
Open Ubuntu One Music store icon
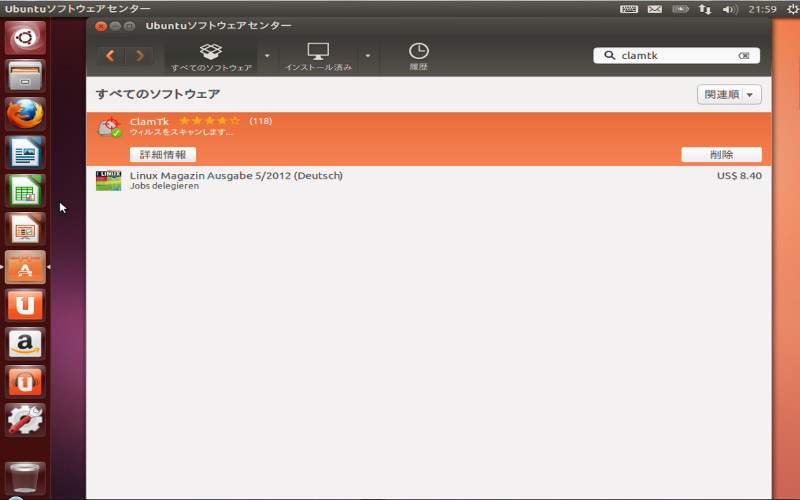click(x=25, y=382)
